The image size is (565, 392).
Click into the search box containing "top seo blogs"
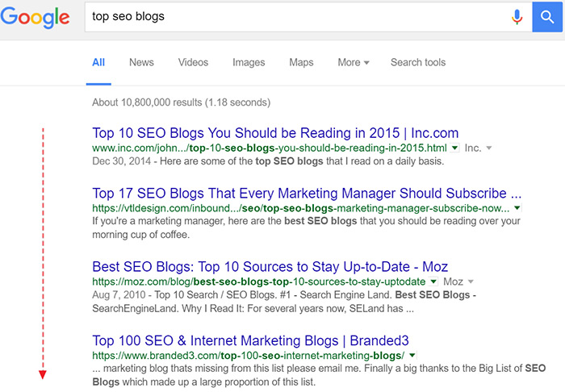[291, 16]
